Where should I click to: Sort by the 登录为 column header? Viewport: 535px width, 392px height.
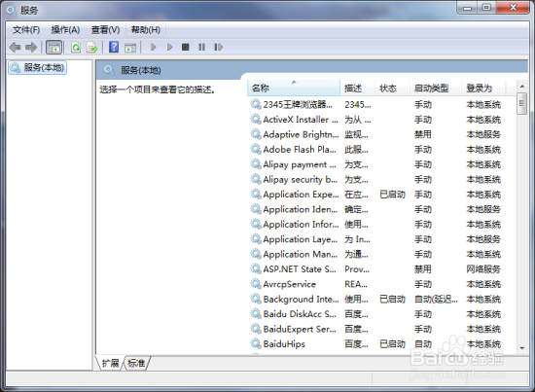[483, 88]
